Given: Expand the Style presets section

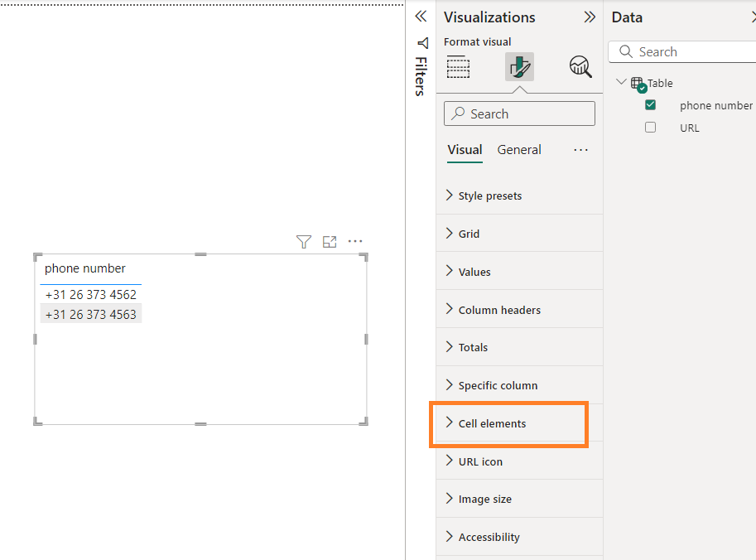Looking at the screenshot, I should pos(519,196).
